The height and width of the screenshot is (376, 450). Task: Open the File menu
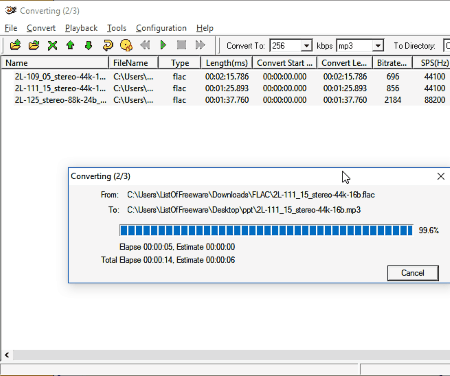coord(11,28)
